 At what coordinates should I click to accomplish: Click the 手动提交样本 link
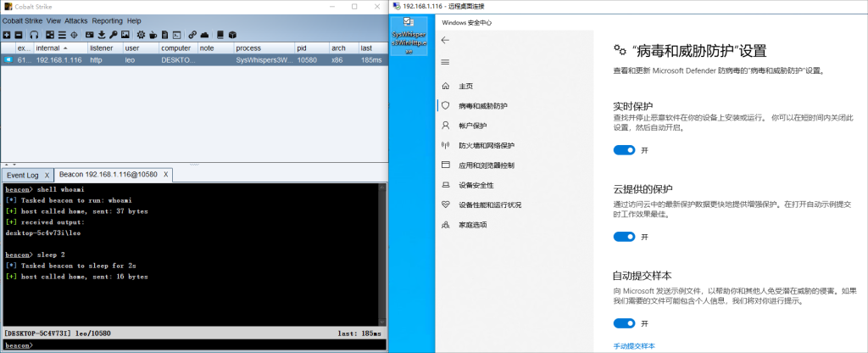tap(634, 346)
